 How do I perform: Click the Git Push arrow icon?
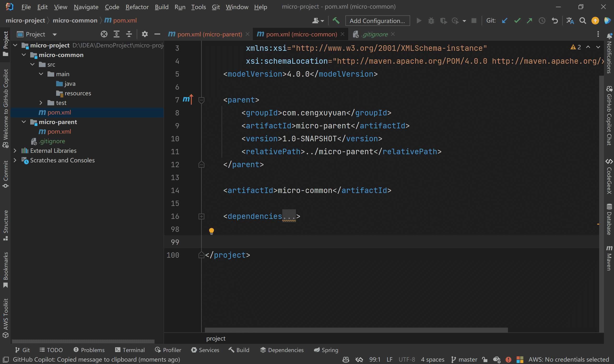coord(530,21)
